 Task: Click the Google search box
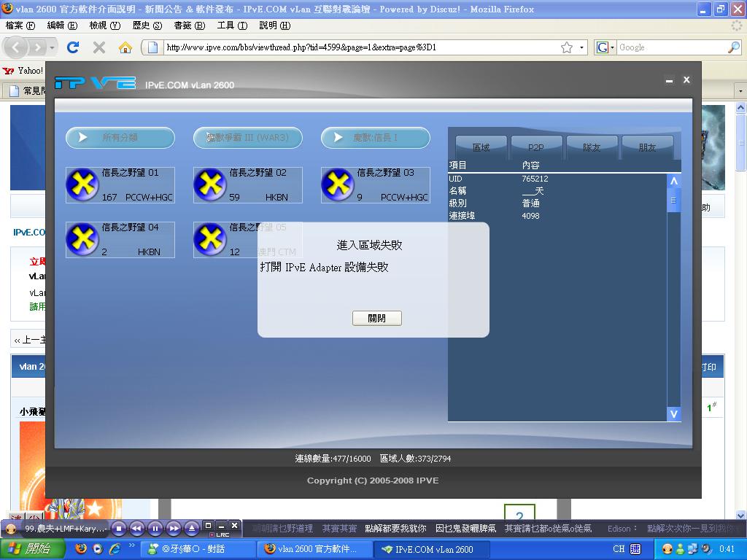click(x=672, y=47)
